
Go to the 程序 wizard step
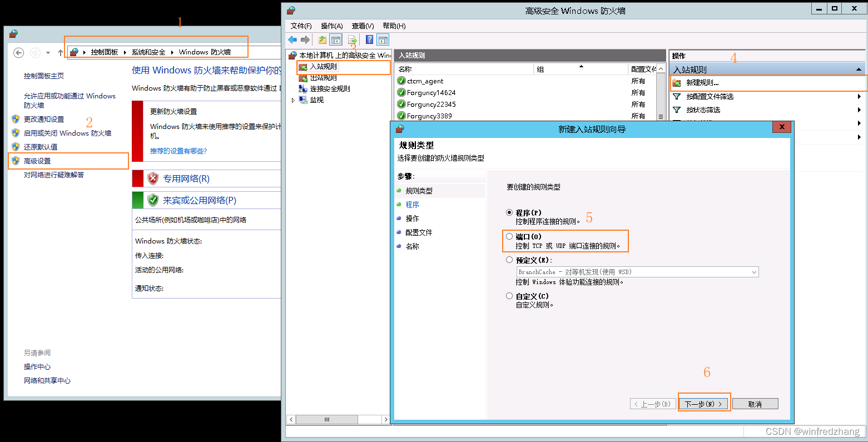click(x=412, y=205)
